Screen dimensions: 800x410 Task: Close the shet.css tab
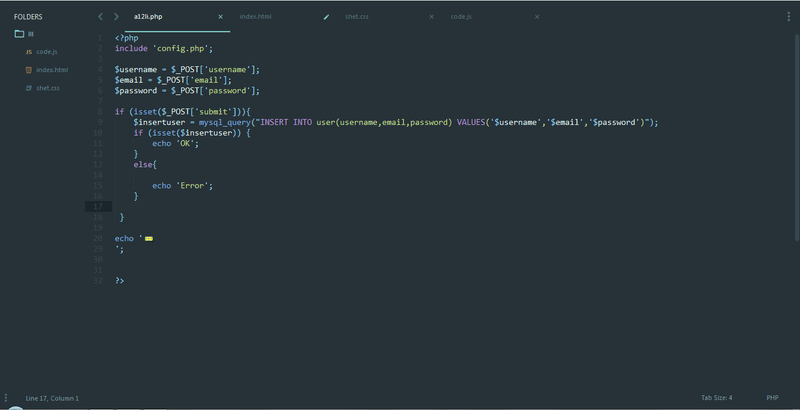[431, 17]
